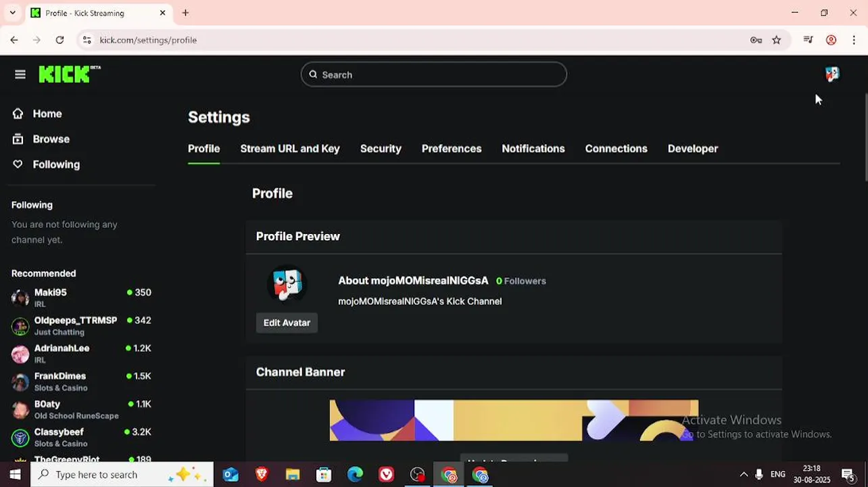Click the Windows taskbar search box
Image resolution: width=868 pixels, height=487 pixels.
pos(122,475)
